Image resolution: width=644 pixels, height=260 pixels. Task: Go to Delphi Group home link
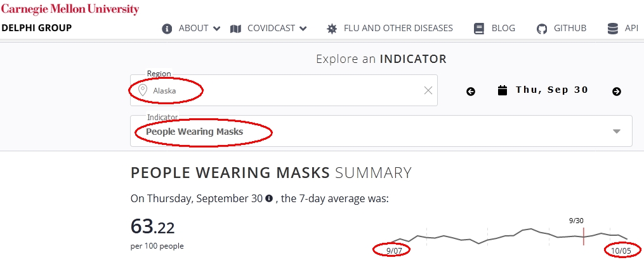[x=37, y=28]
